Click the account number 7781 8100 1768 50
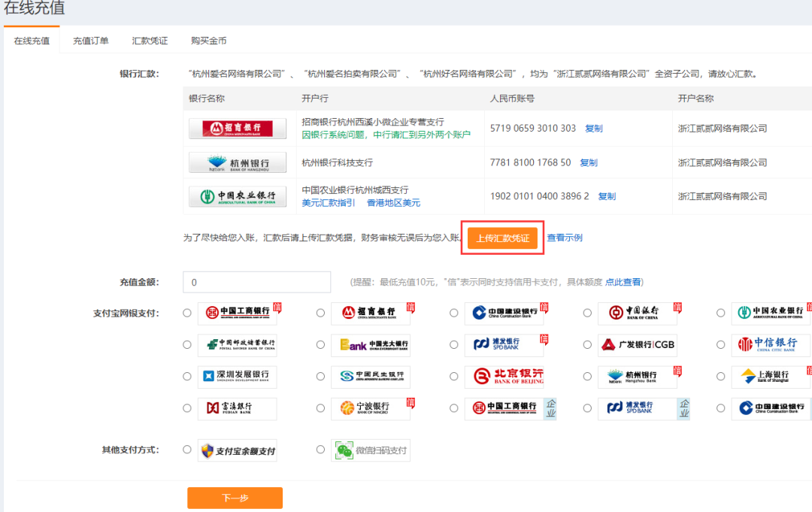Image resolution: width=812 pixels, height=512 pixels. (x=530, y=162)
